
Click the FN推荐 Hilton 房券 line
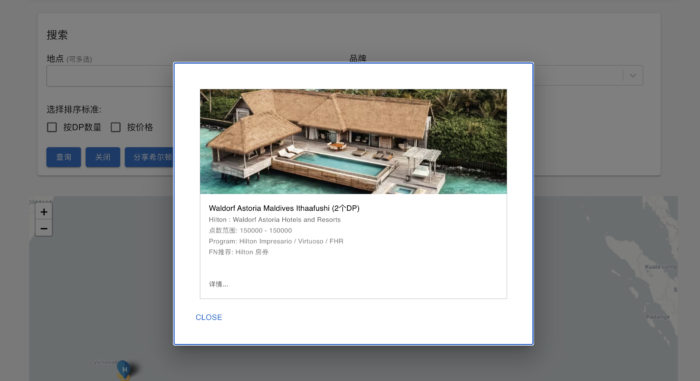click(x=238, y=252)
